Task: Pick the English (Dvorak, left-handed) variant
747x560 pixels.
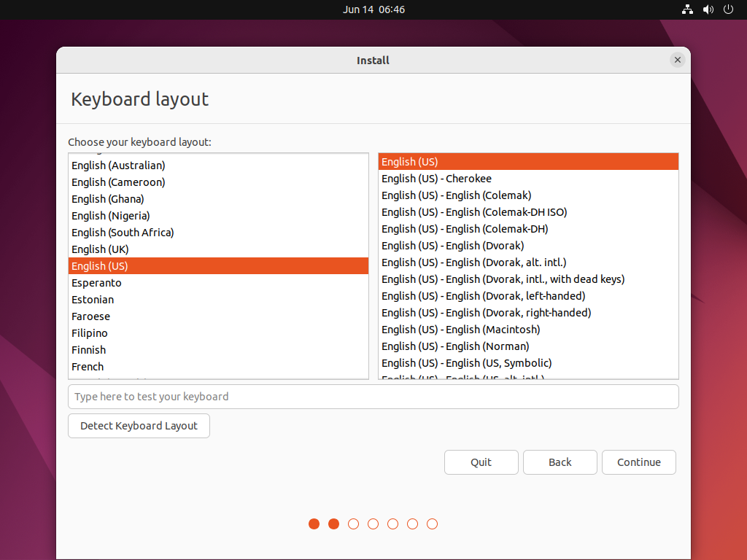Action: coord(483,296)
